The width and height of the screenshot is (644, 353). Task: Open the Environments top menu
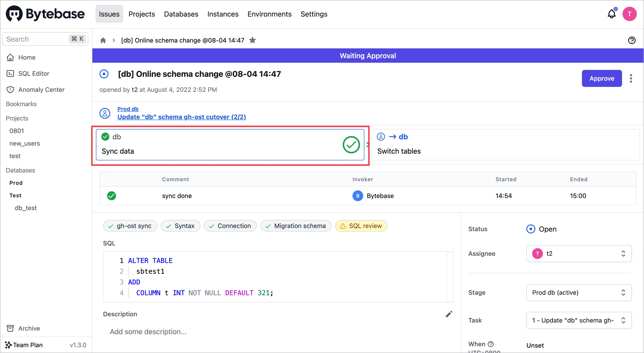click(269, 14)
